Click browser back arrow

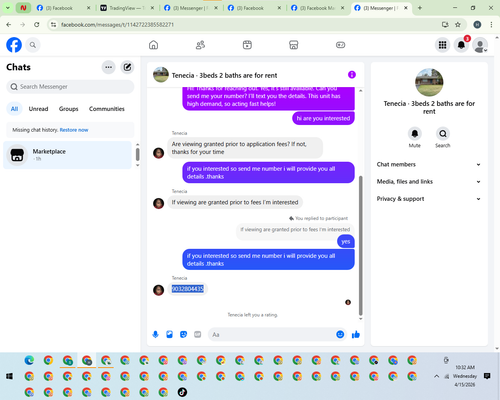coord(9,24)
